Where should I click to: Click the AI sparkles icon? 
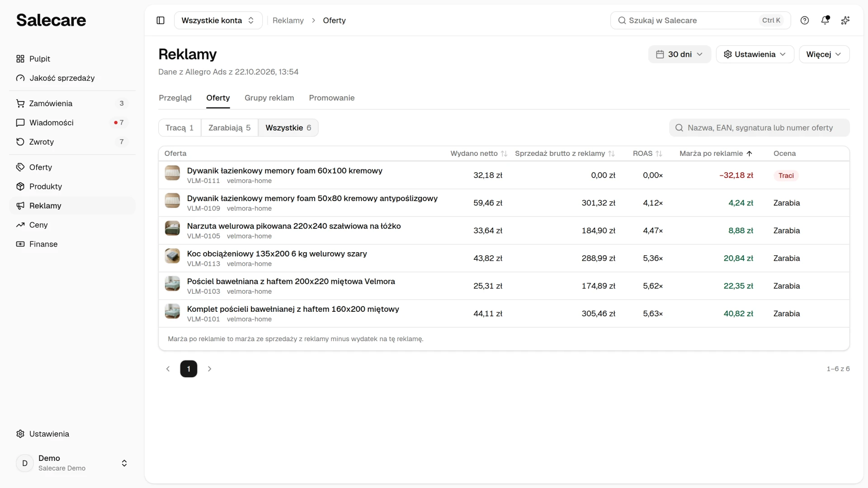[x=845, y=20]
